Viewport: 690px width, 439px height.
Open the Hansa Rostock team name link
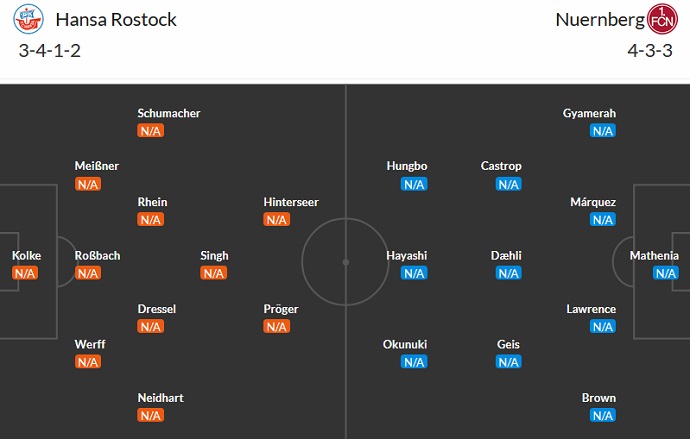coord(116,20)
